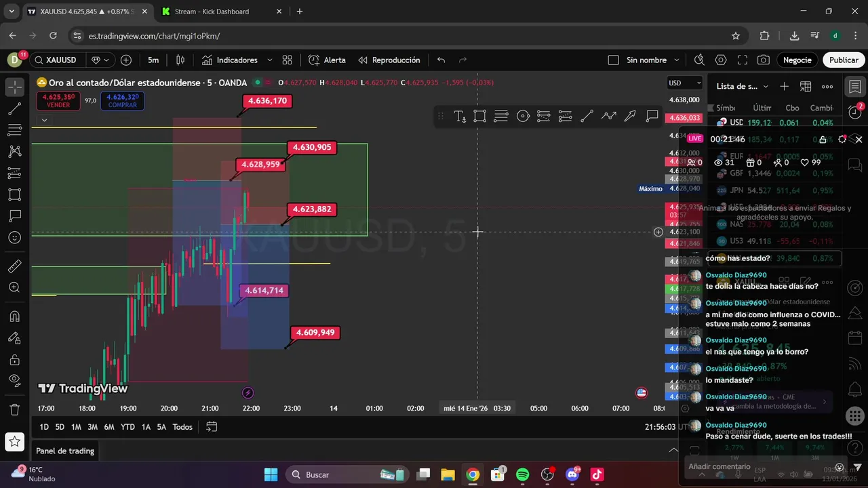Screen dimensions: 868x488
Task: Click the add symbol to compare plus button
Action: pyautogui.click(x=126, y=60)
